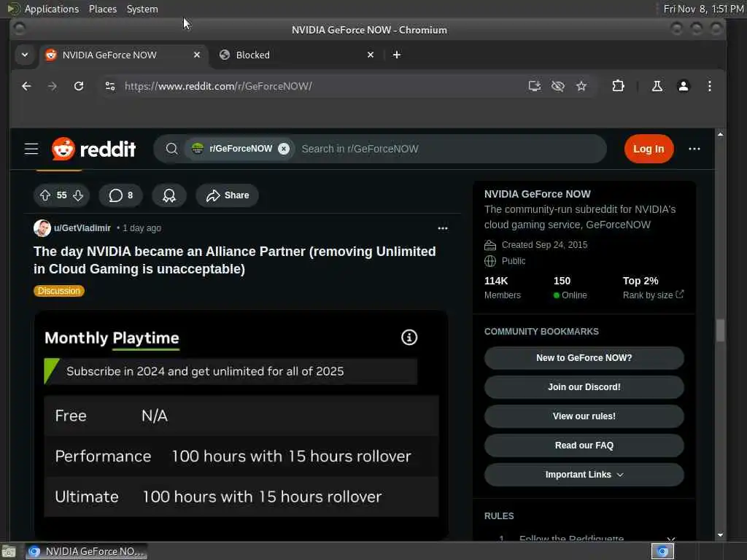The height and width of the screenshot is (560, 747).
Task: Click New to GeForce NOW? bookmark
Action: coord(584,358)
